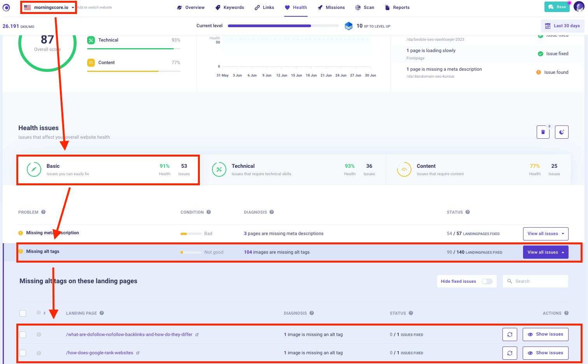Click the Missing meta description warning icon
Viewport: 588px width, 364px height.
coord(21,233)
